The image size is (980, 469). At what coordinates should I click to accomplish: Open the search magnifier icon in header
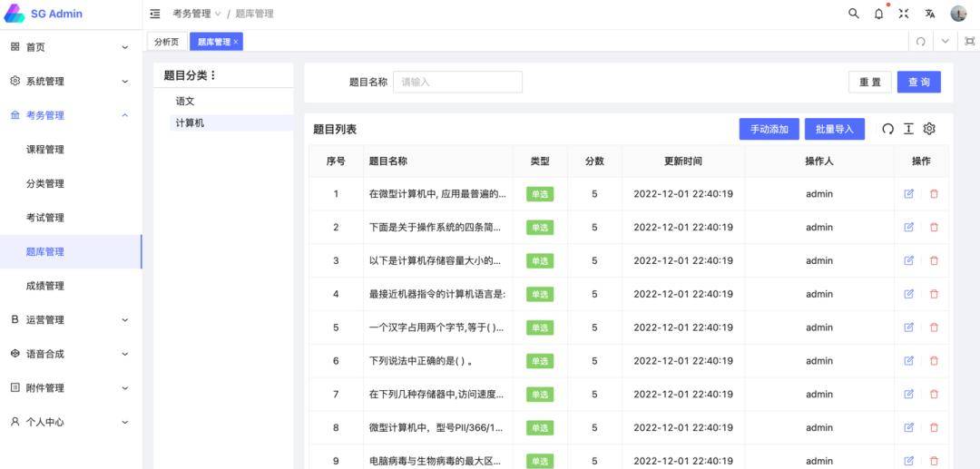click(853, 13)
